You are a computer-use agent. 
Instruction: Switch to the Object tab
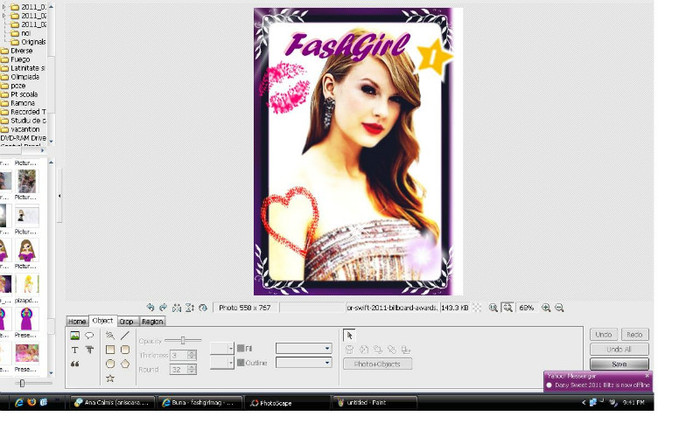(102, 320)
